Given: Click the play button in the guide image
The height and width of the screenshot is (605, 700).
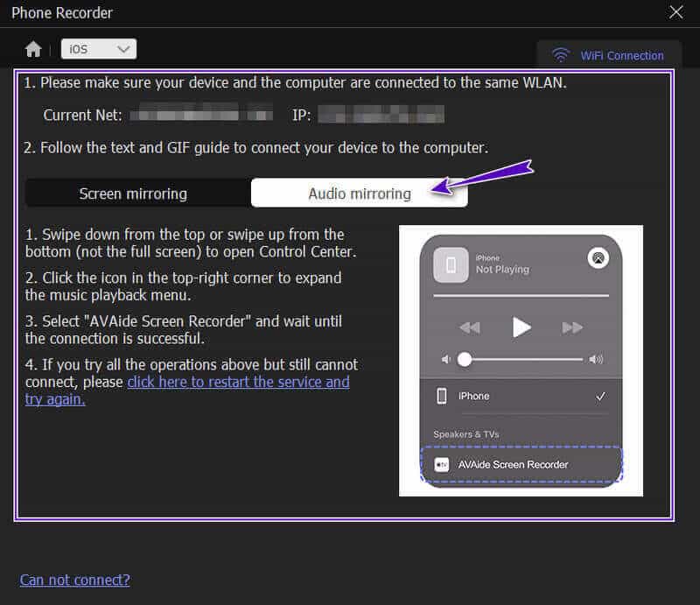Looking at the screenshot, I should click(x=521, y=327).
